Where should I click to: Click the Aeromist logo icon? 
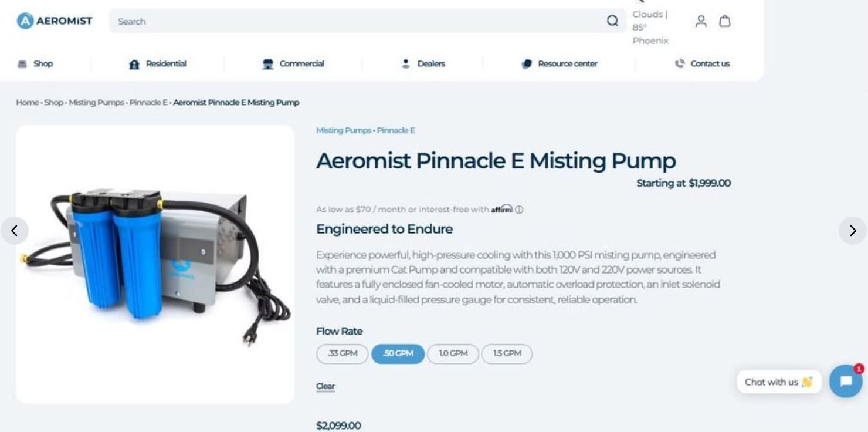pos(25,21)
